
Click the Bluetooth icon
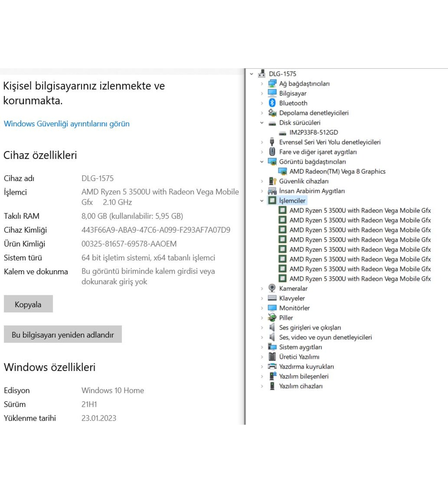point(272,103)
